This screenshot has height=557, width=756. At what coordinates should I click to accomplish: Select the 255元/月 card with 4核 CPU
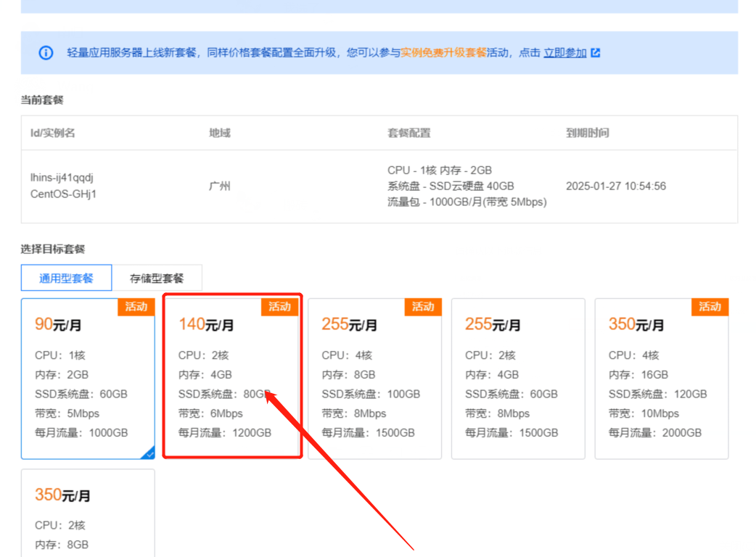[x=374, y=379]
